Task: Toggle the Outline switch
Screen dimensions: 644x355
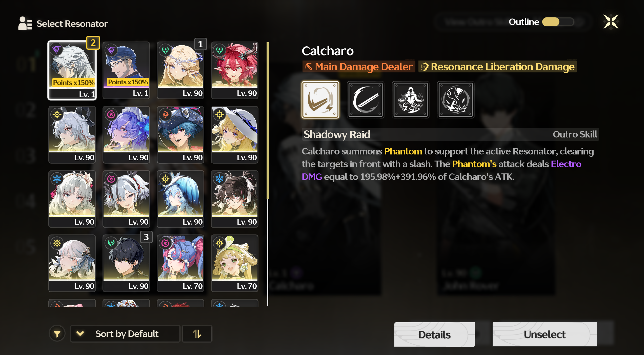Action: [558, 22]
